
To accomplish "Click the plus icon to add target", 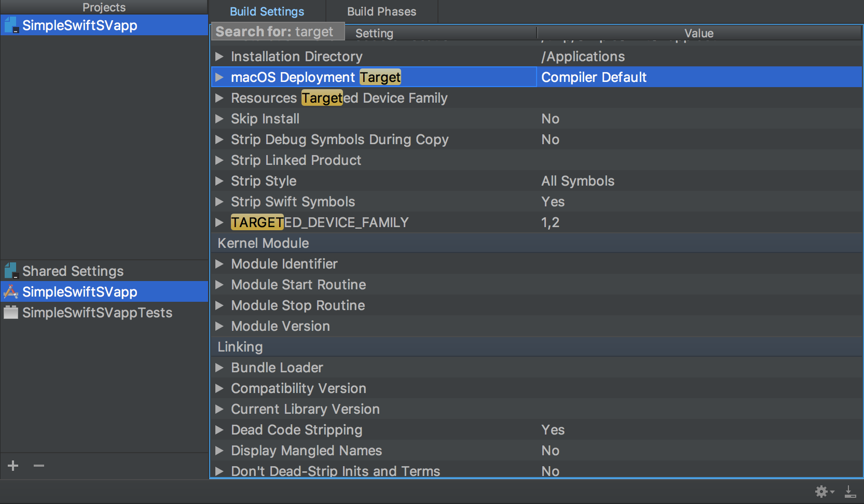I will coord(13,466).
